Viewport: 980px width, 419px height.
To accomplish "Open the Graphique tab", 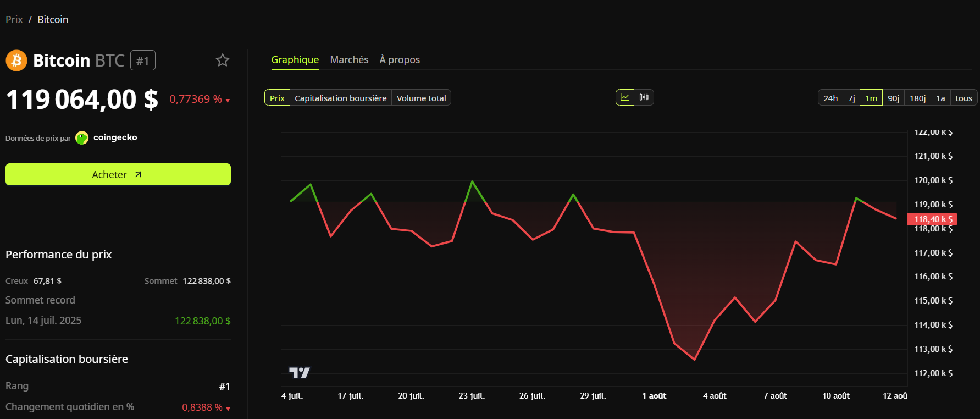I will [x=295, y=59].
